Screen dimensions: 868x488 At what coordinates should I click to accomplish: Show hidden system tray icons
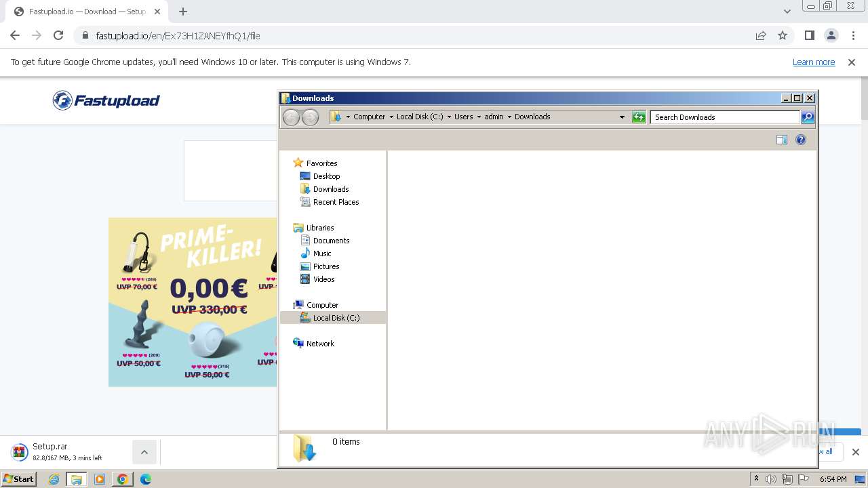pyautogui.click(x=756, y=479)
